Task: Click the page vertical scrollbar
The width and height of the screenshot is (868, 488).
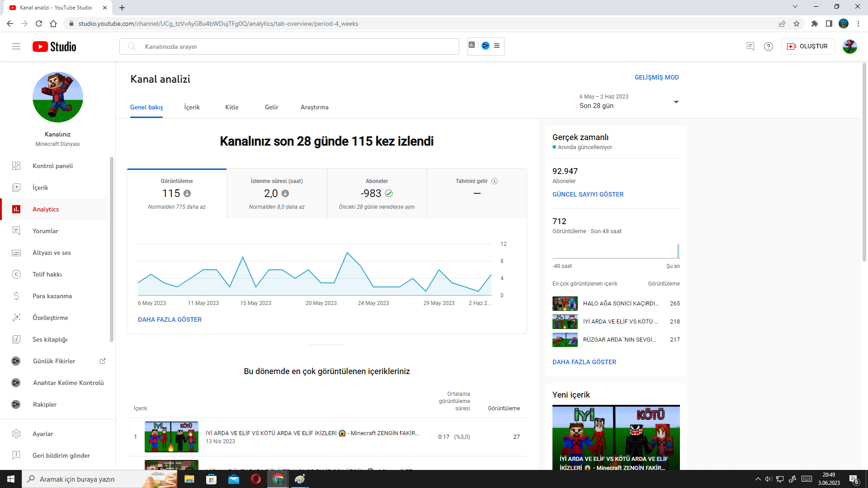Action: [x=864, y=163]
